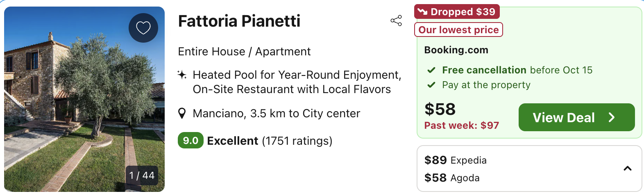Viewport: 644px width, 196px height.
Task: Click the arrow inside the View Deal button
Action: coord(612,118)
